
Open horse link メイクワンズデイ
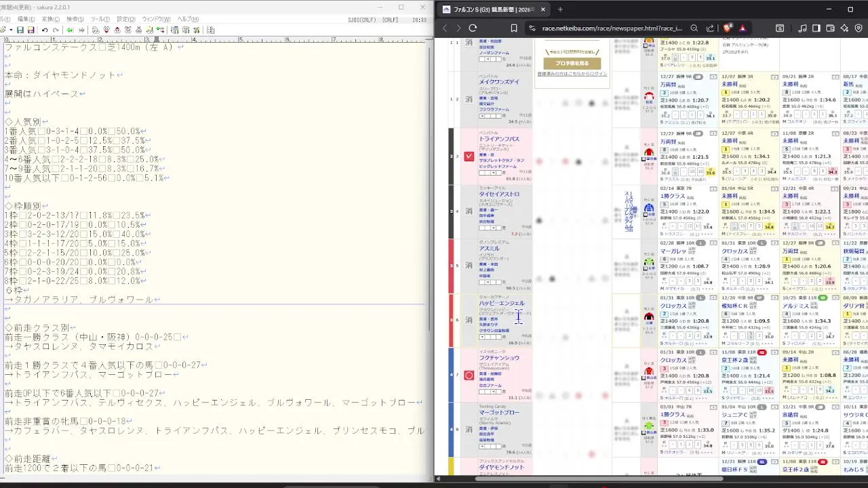pyautogui.click(x=499, y=82)
